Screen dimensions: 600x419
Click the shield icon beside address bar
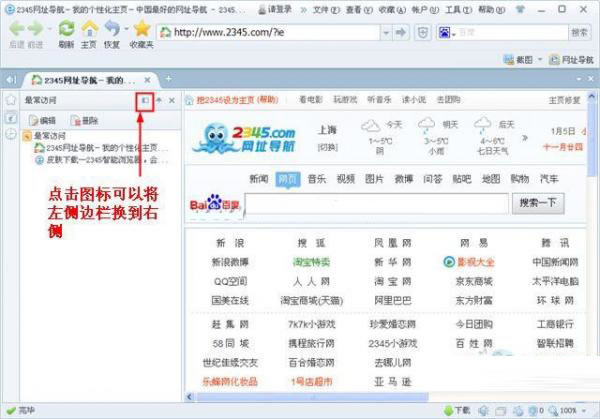point(423,33)
